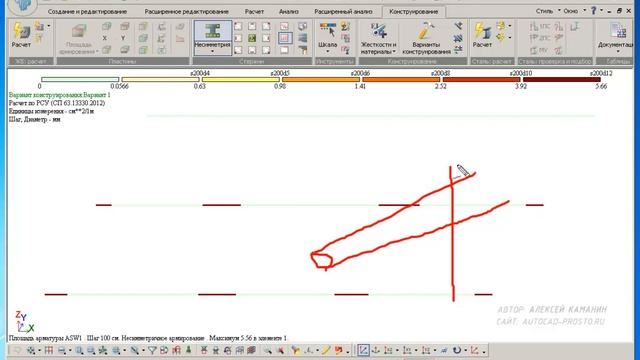Click the hammer icon in Стержни group
Viewport: 640px width, 360px height.
click(x=303, y=50)
